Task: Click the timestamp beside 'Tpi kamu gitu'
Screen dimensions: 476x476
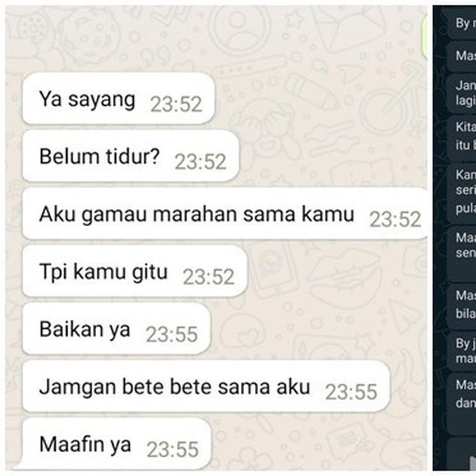Action: (208, 277)
